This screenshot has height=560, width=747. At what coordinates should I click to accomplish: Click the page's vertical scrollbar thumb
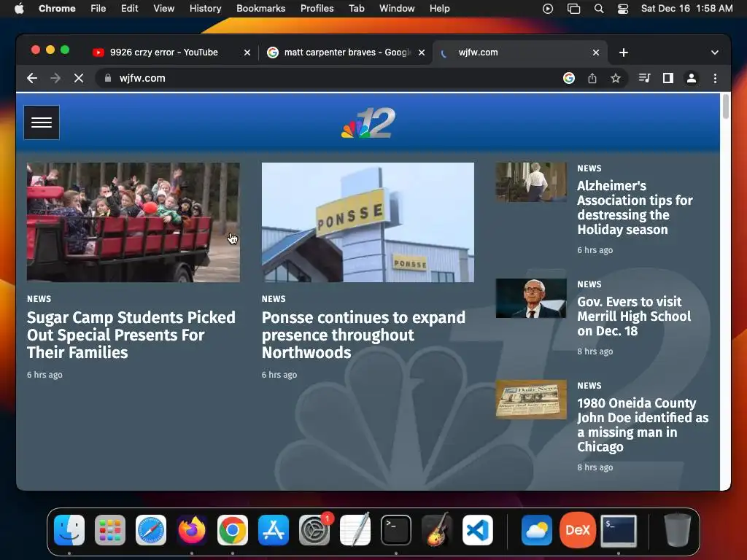tap(726, 106)
